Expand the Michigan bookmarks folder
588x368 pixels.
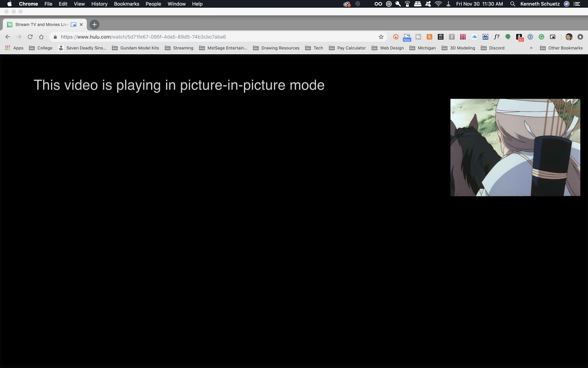[x=422, y=48]
